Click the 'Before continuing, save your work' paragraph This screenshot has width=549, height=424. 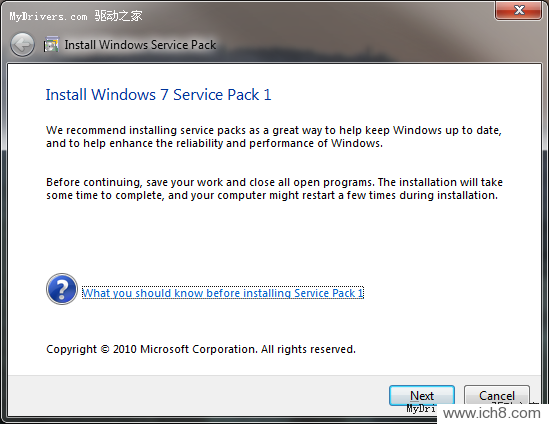tap(274, 189)
